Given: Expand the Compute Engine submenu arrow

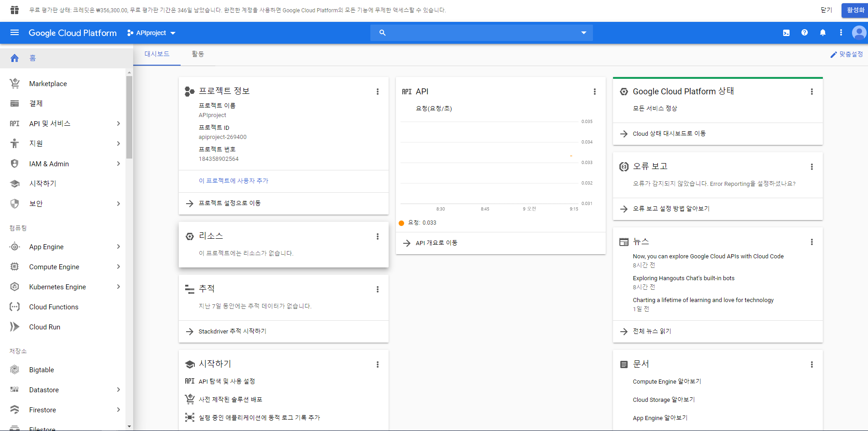Looking at the screenshot, I should coord(119,267).
